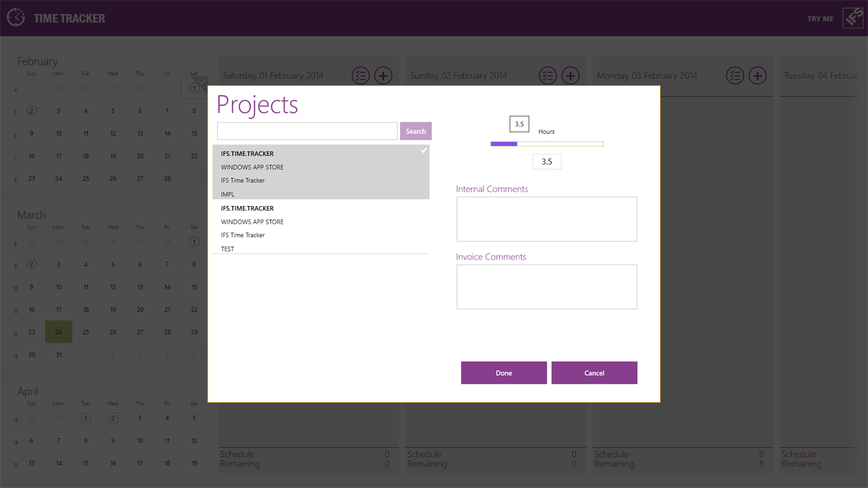Click TEST row in second project
Image resolution: width=868 pixels, height=488 pixels.
[x=228, y=249]
